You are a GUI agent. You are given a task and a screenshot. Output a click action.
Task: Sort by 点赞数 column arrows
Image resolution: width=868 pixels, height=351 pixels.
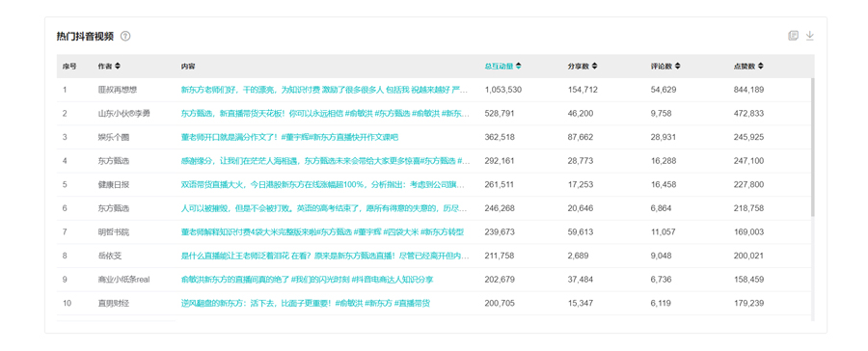point(761,67)
